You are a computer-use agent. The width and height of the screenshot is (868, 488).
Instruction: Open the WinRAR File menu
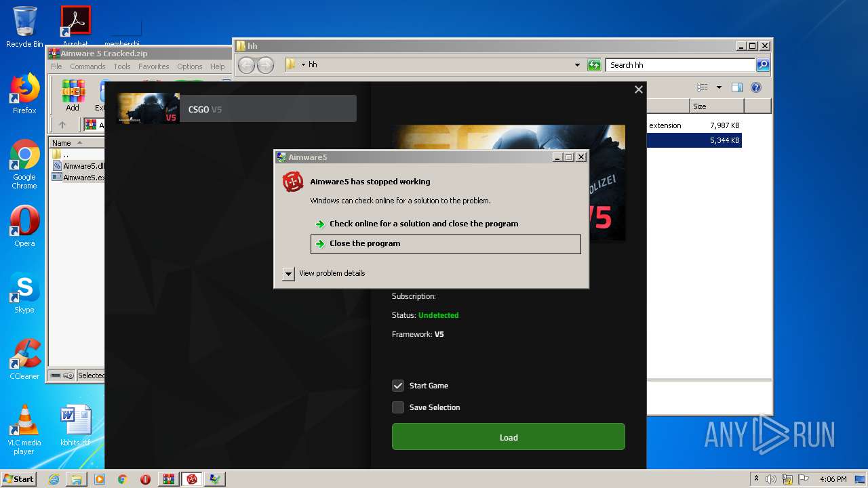(x=56, y=66)
